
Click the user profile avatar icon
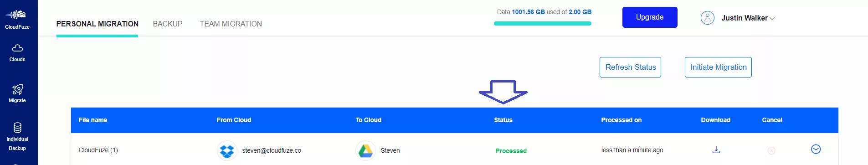tap(707, 18)
